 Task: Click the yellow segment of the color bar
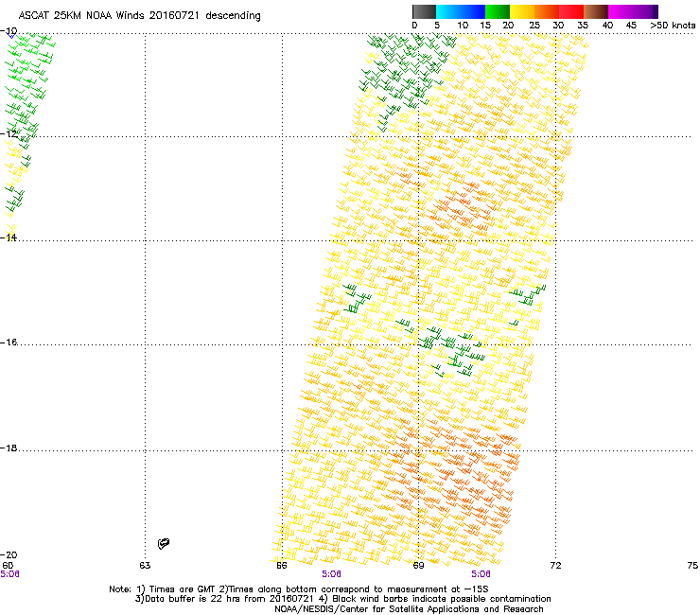coord(522,11)
